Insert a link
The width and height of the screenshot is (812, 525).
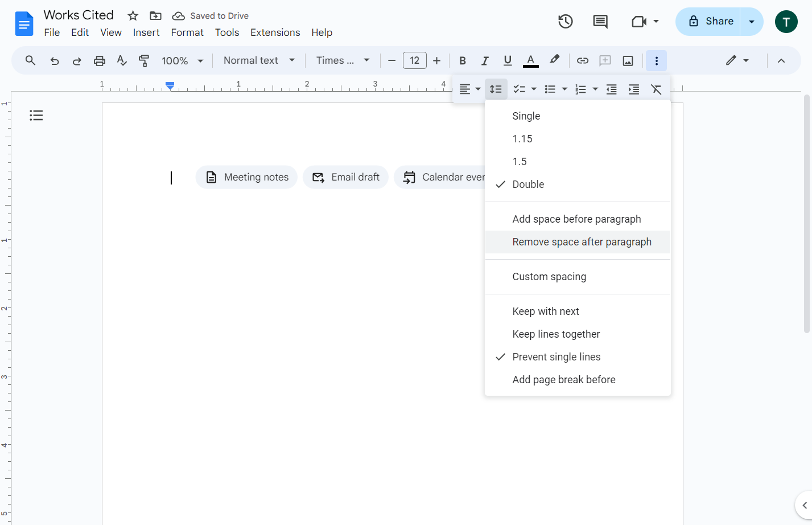[582, 60]
